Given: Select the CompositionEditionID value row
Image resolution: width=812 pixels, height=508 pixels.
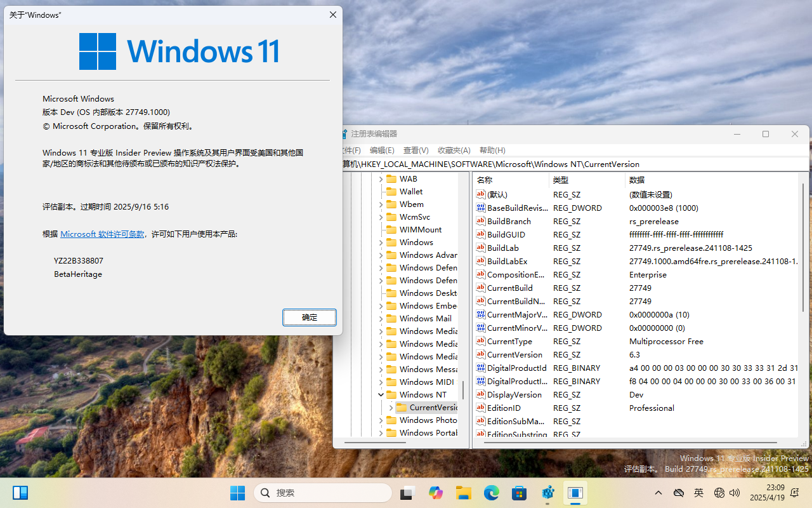Looking at the screenshot, I should [637, 274].
